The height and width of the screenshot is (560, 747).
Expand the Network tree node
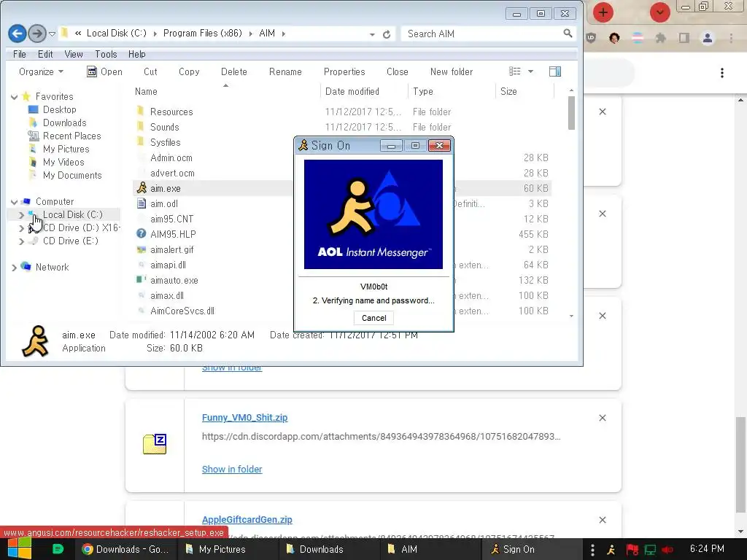15,268
